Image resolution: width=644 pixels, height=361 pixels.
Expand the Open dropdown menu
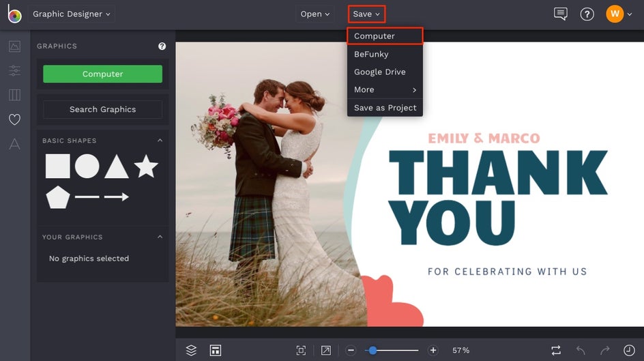click(314, 14)
